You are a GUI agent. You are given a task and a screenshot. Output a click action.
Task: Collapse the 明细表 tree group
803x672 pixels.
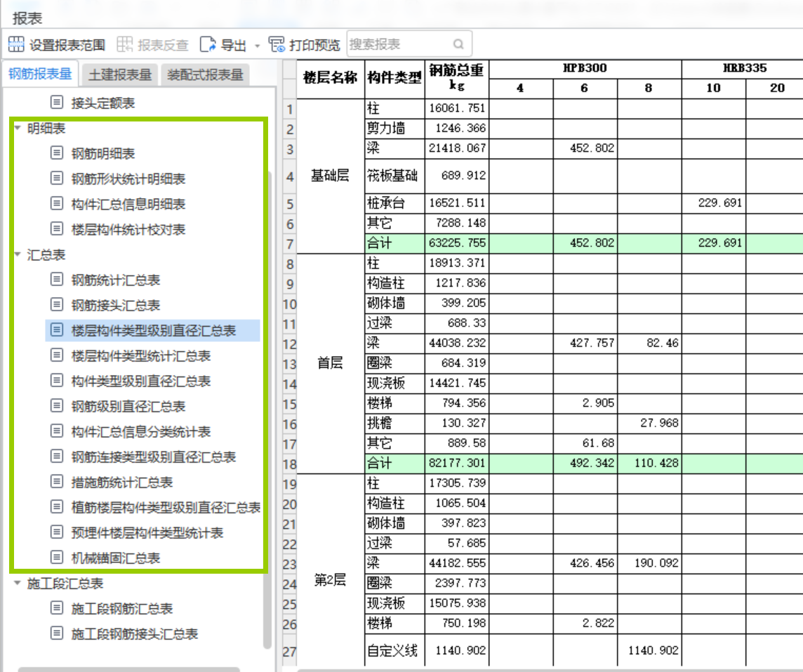[x=18, y=128]
